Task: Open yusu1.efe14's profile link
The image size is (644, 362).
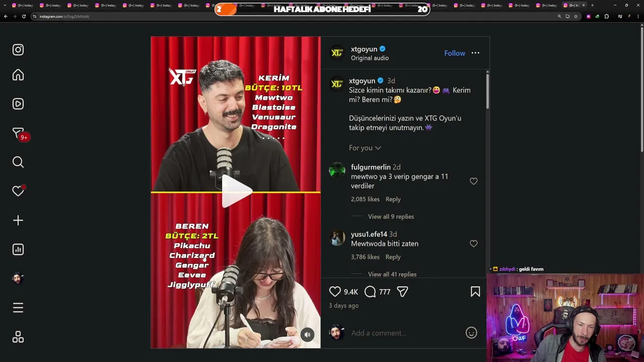Action: coord(369,234)
